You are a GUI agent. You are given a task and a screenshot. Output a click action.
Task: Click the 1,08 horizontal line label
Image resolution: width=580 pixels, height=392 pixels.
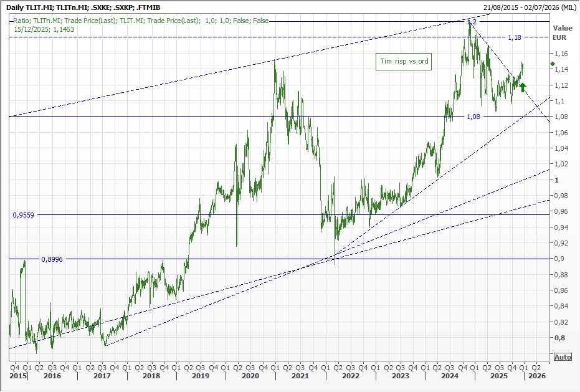pos(473,117)
